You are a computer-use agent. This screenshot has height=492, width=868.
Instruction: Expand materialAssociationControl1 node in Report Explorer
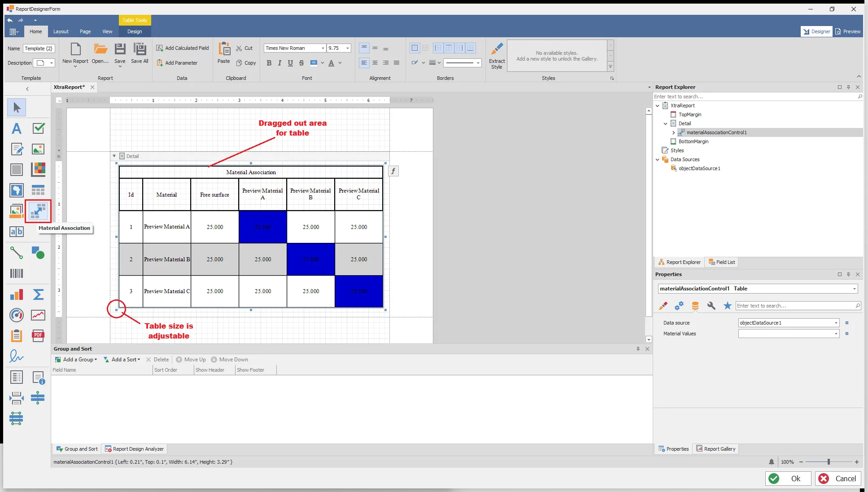pos(673,132)
